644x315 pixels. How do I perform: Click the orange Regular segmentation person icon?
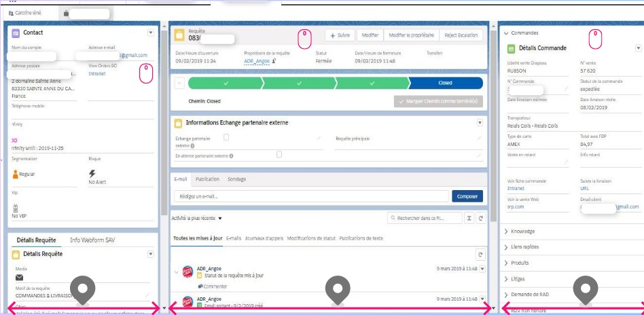(16, 174)
